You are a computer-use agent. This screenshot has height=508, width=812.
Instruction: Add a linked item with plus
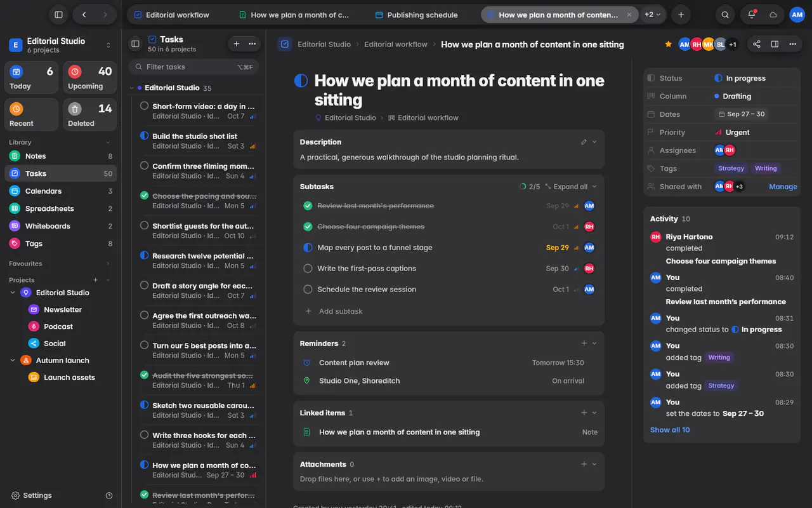584,412
